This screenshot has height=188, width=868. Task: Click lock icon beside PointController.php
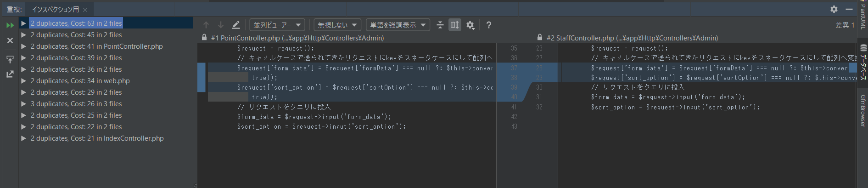pos(204,38)
